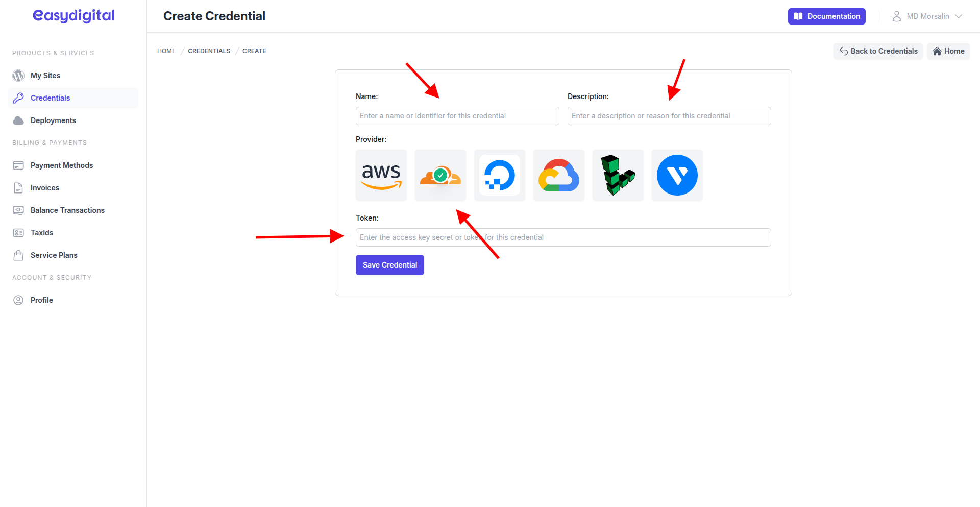980x507 pixels.
Task: Click the Save Credential button
Action: point(389,264)
